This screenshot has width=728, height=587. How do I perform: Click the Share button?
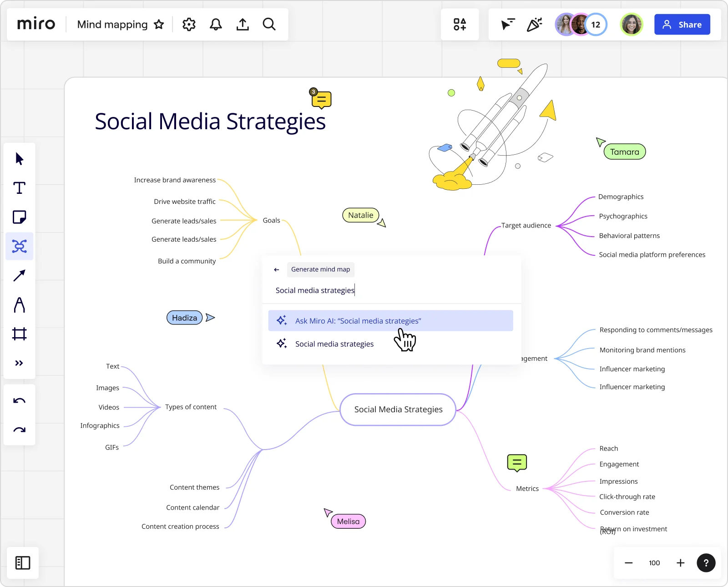pyautogui.click(x=682, y=25)
